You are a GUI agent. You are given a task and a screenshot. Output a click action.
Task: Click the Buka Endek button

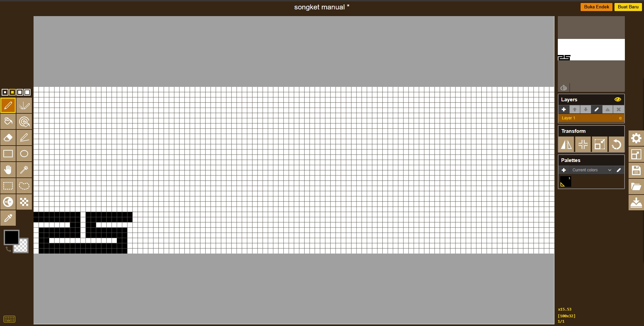[x=596, y=7]
